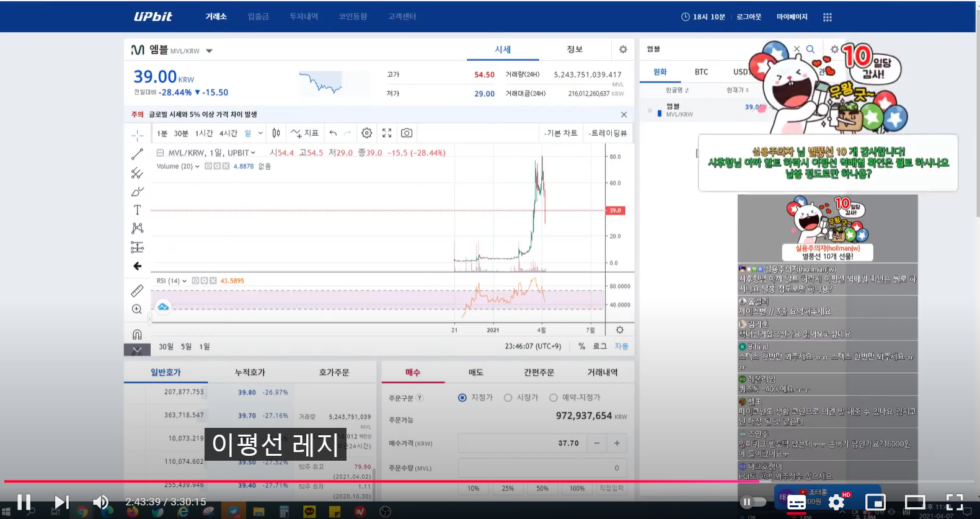Select the trend line drawing tool
980x519 pixels.
click(137, 154)
